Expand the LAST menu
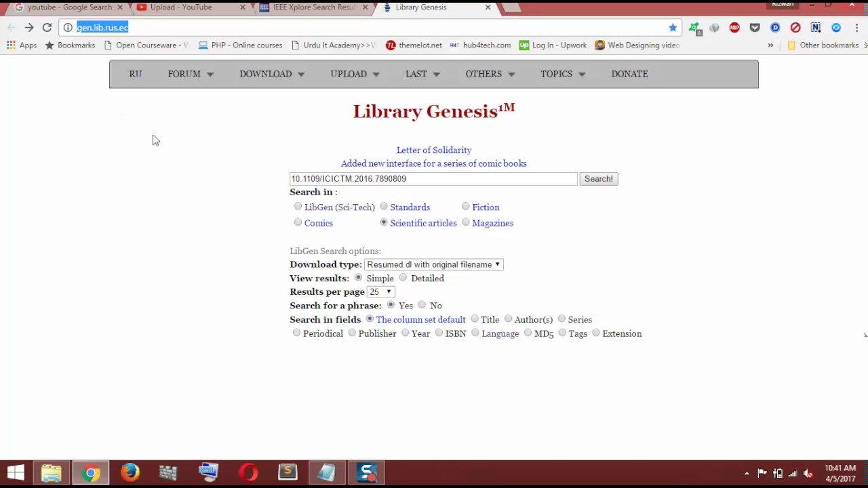Viewport: 868px width, 488px height. click(x=422, y=74)
